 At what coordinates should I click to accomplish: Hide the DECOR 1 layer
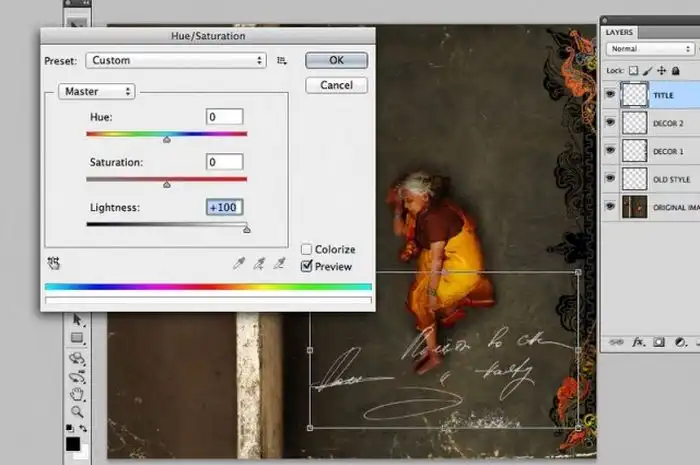coord(610,150)
